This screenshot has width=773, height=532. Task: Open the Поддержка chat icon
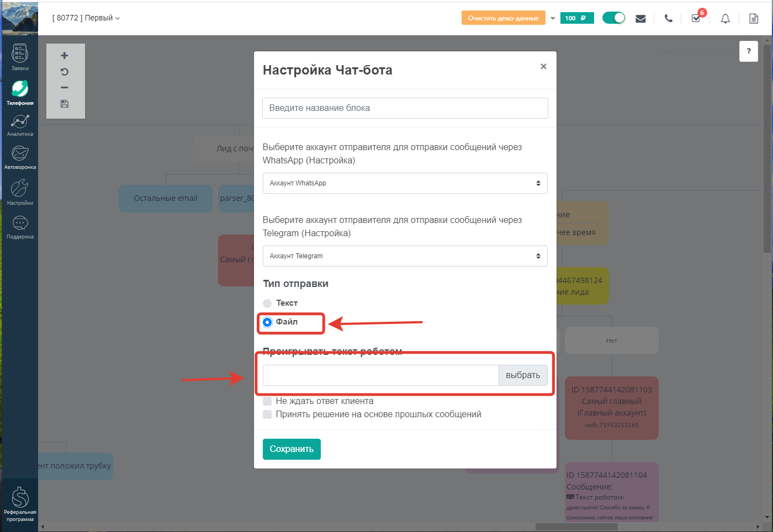[x=20, y=223]
